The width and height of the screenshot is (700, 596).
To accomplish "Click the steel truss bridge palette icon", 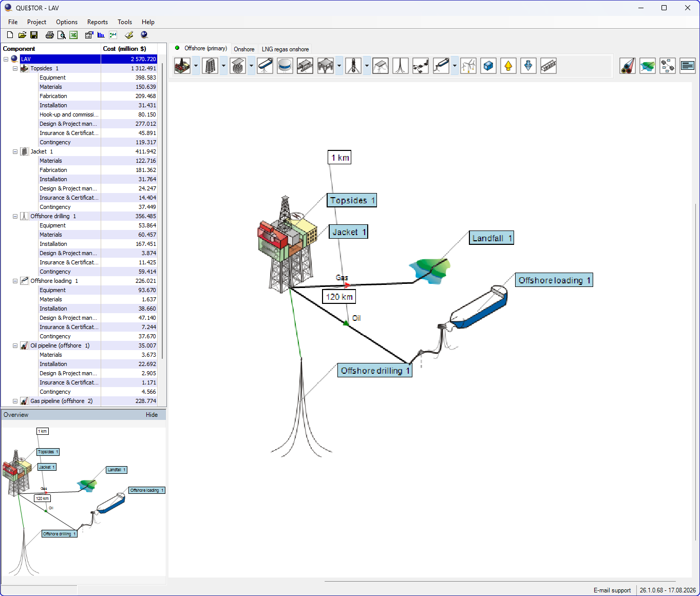I will [x=548, y=66].
